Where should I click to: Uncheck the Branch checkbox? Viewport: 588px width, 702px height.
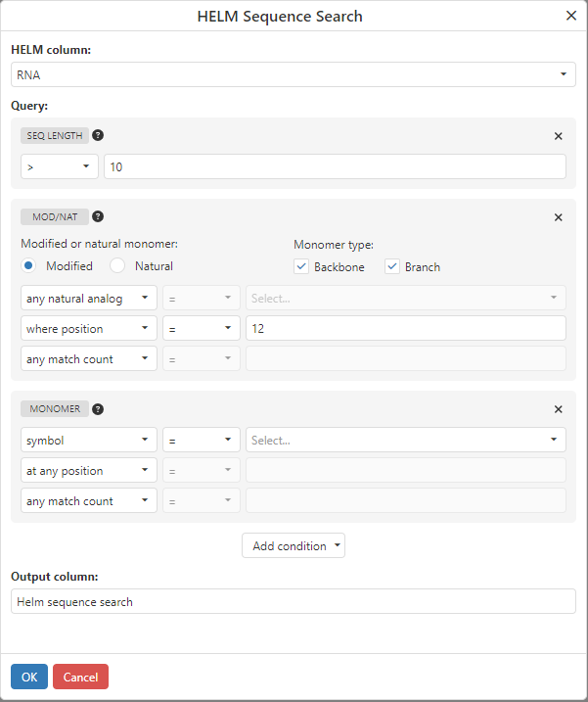click(x=392, y=266)
